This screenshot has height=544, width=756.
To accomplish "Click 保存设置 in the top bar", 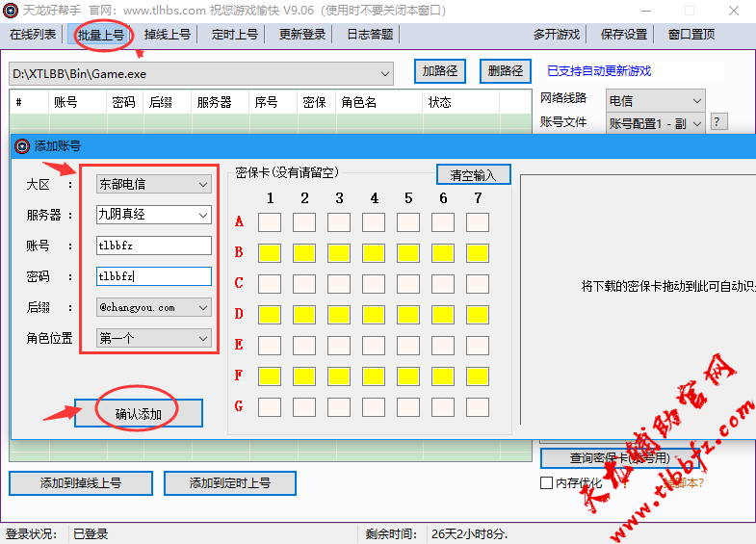I will coord(624,35).
